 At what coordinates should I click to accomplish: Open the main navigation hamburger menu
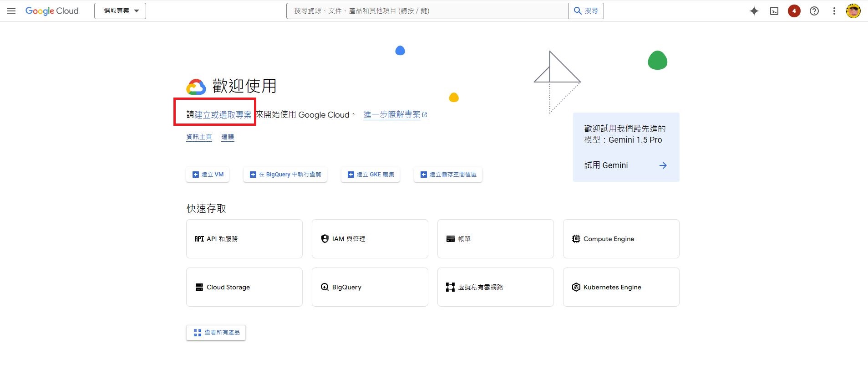(x=11, y=11)
